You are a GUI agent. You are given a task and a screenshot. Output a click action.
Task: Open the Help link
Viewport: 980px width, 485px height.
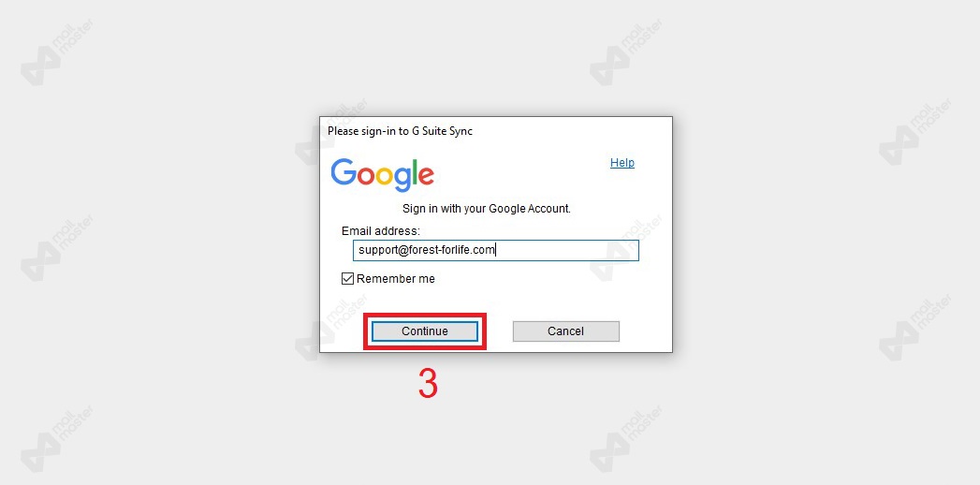tap(622, 163)
